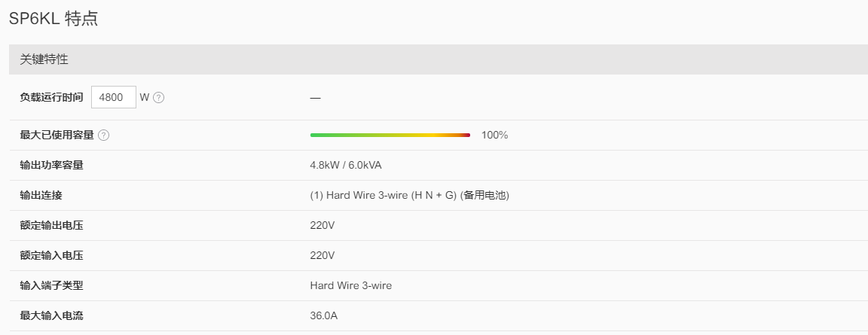Click the 最大已使用容量 label text

57,136
